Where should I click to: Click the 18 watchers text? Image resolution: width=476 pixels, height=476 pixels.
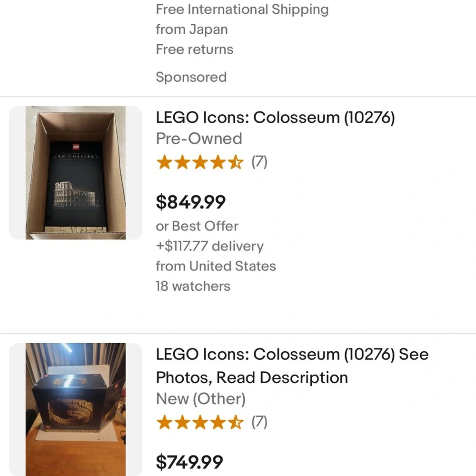point(193,286)
